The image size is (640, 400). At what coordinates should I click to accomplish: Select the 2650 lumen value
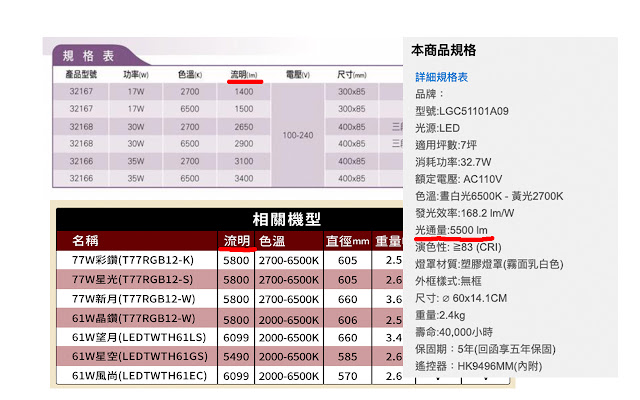244,127
